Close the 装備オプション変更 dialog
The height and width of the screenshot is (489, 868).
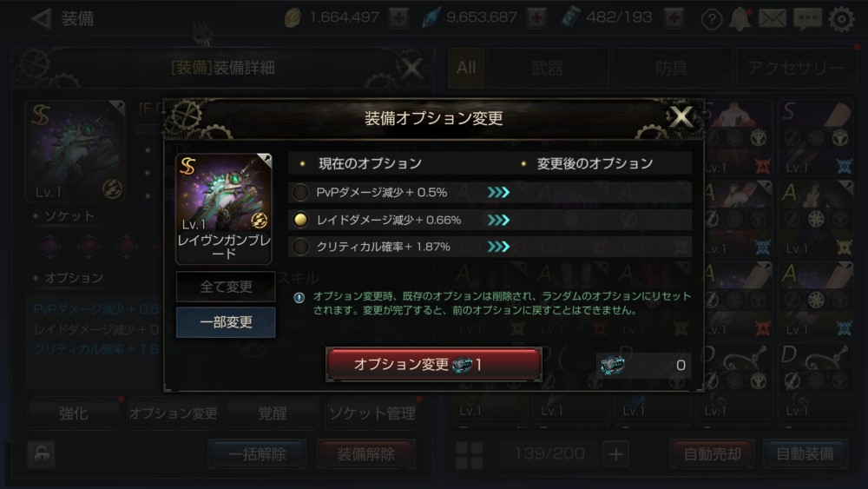(x=681, y=117)
